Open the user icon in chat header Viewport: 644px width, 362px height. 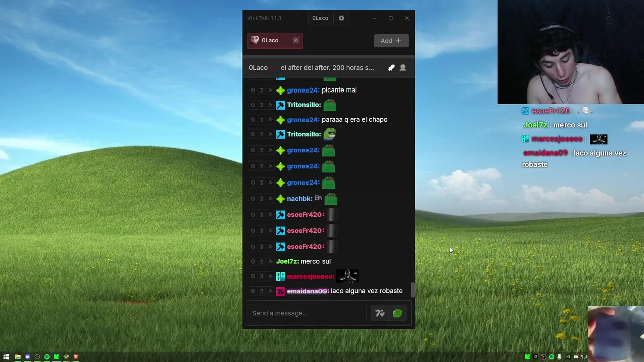pyautogui.click(x=403, y=68)
